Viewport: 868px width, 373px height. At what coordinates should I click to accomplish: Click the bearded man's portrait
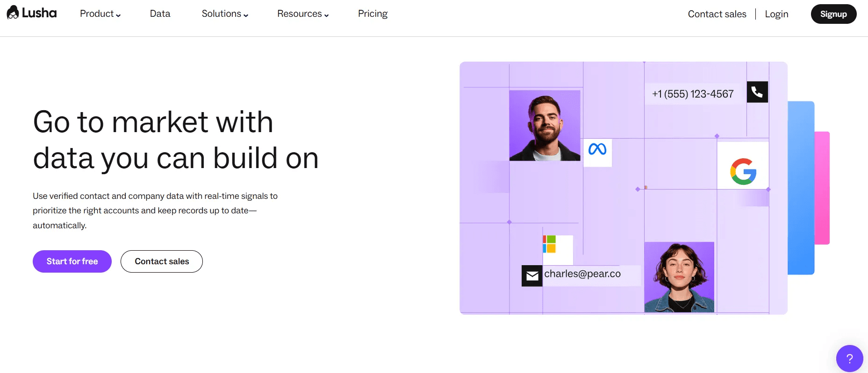click(x=545, y=126)
